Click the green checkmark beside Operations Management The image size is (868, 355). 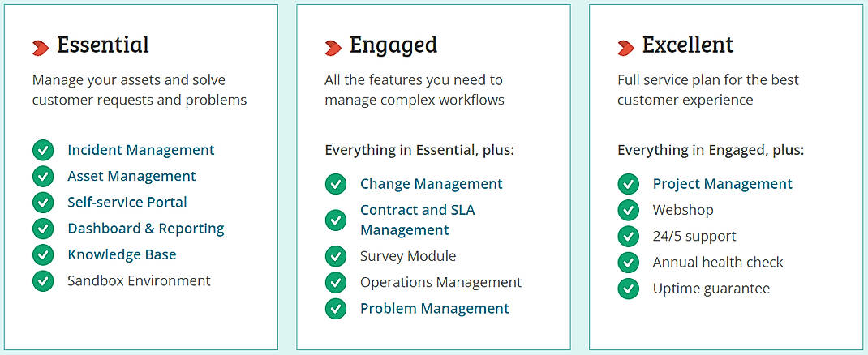[x=336, y=283]
